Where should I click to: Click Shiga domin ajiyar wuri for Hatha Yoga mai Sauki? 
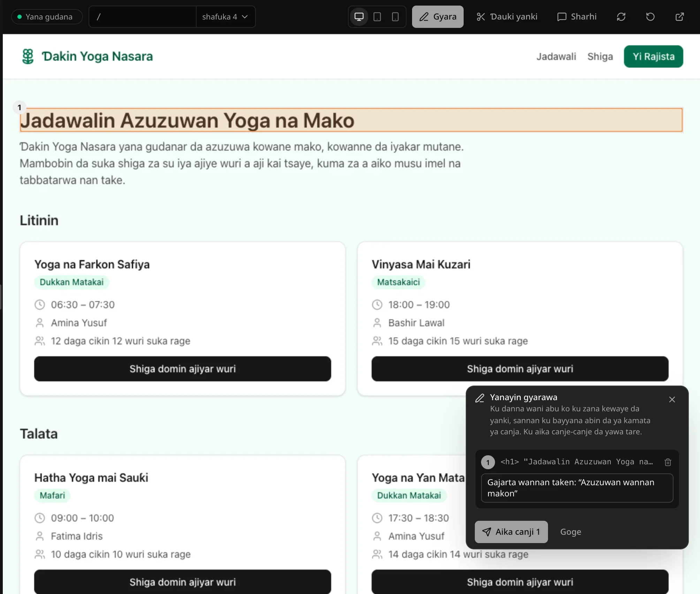click(182, 582)
